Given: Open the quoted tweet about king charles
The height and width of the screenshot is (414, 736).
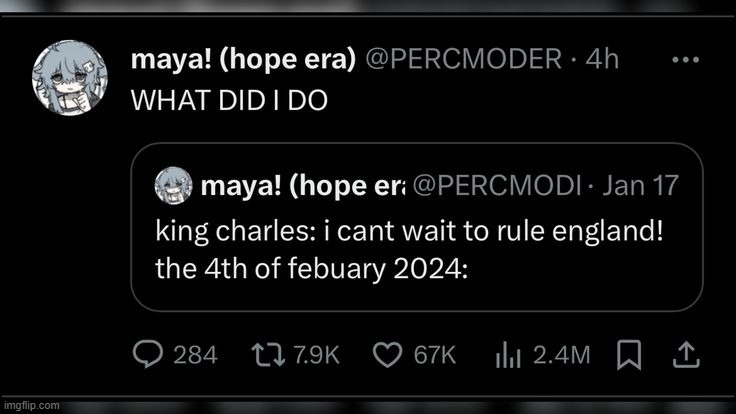Looking at the screenshot, I should (417, 227).
